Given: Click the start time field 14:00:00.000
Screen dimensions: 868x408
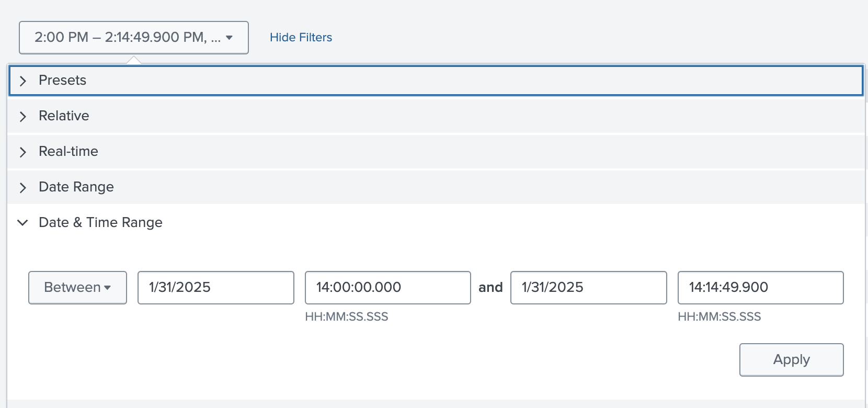Looking at the screenshot, I should click(x=387, y=287).
